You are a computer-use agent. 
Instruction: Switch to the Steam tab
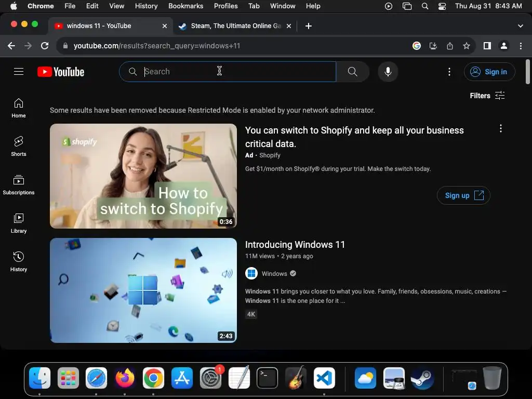point(236,26)
